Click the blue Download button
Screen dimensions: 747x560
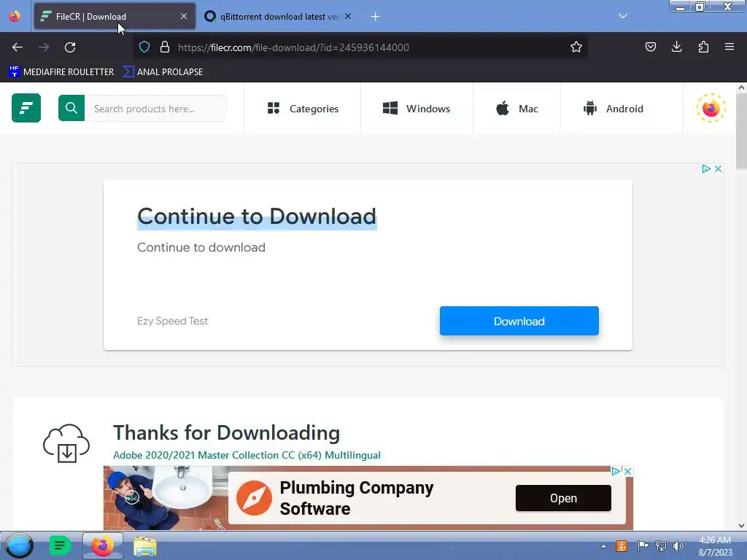[x=519, y=321]
